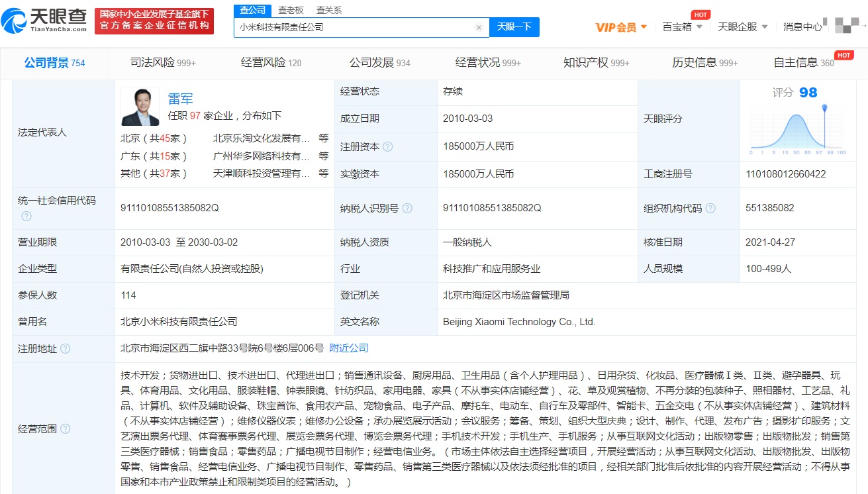Switch to 查老板 search tab

(291, 10)
